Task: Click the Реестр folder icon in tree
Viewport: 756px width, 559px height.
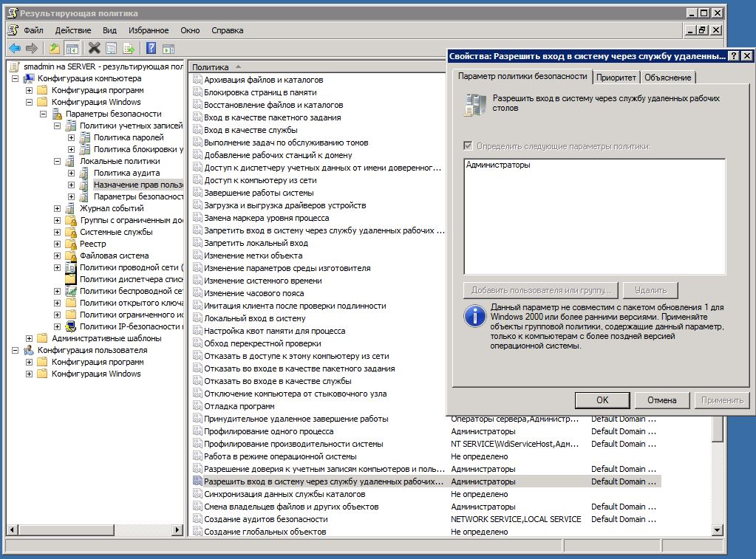Action: tap(71, 244)
